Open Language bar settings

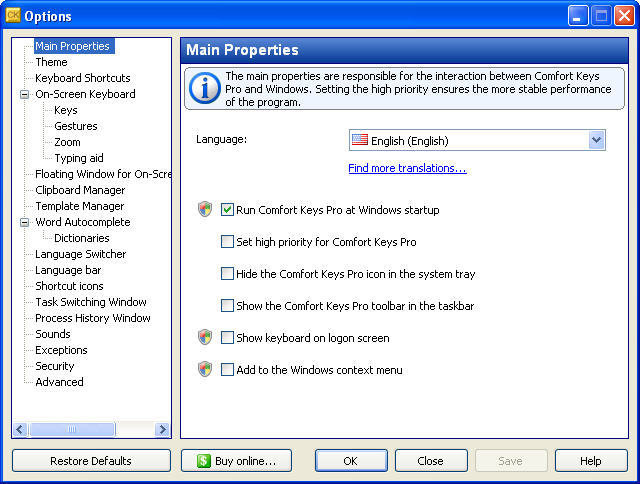[68, 270]
